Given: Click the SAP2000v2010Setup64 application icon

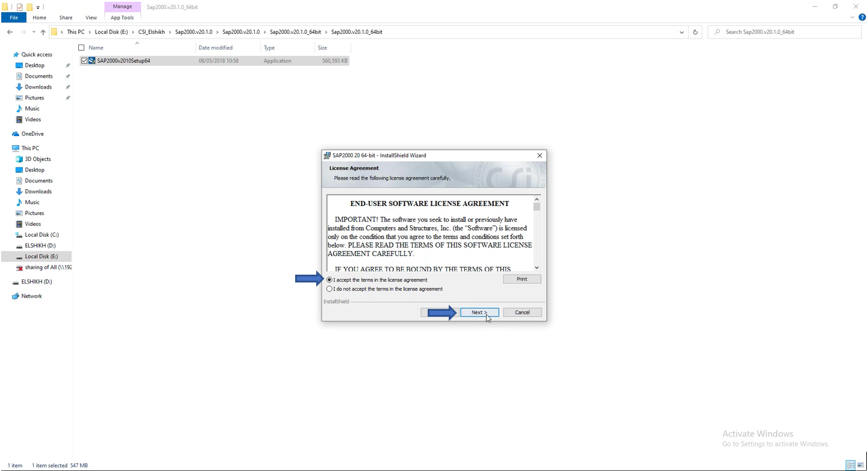Looking at the screenshot, I should pyautogui.click(x=92, y=61).
